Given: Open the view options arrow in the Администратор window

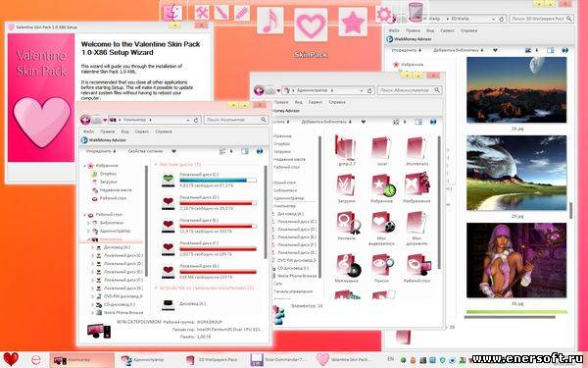Looking at the screenshot, I should [405, 122].
